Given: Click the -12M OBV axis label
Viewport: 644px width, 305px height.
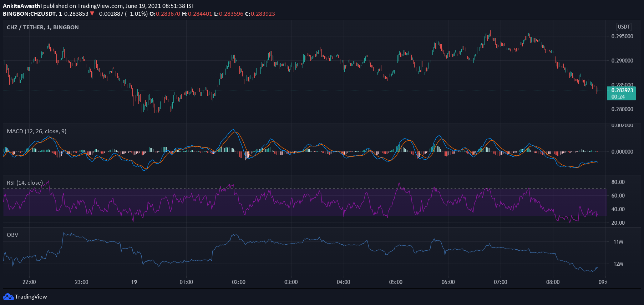Looking at the screenshot, I should pyautogui.click(x=617, y=264).
